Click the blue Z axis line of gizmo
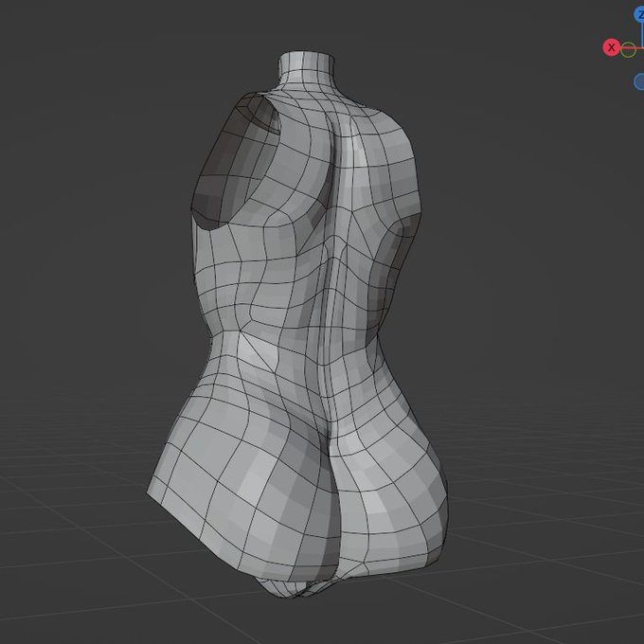The image size is (644, 644). click(x=641, y=35)
